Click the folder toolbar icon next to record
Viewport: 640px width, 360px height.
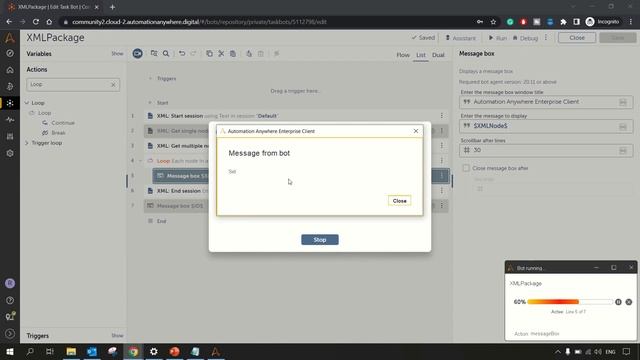[x=154, y=53]
